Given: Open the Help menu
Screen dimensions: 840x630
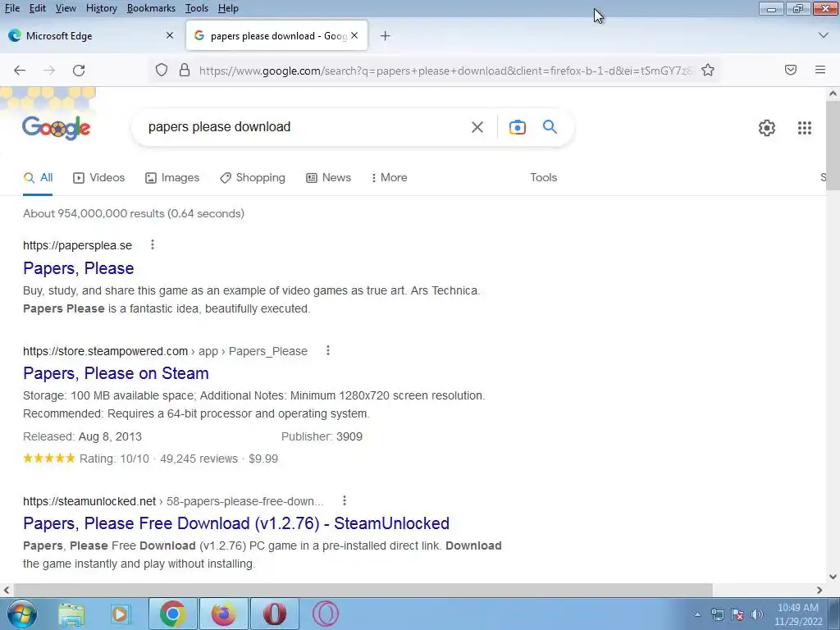Looking at the screenshot, I should (x=228, y=8).
